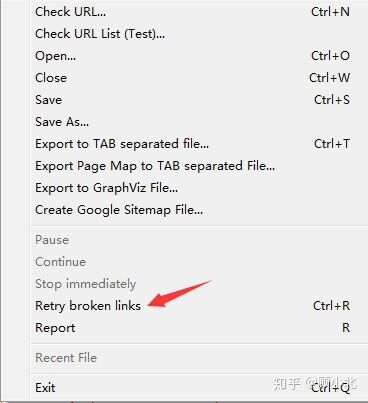
Task: Click the Ctrl+R shortcut label
Action: pos(331,306)
